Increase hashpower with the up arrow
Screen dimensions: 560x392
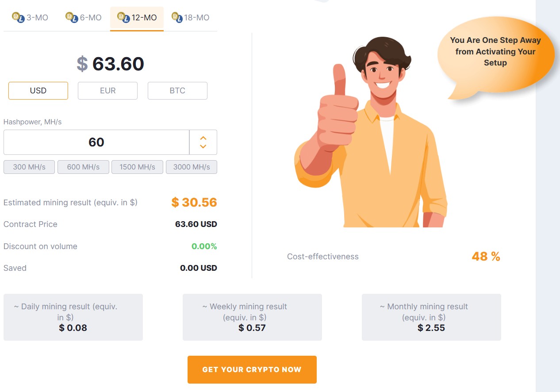[203, 138]
